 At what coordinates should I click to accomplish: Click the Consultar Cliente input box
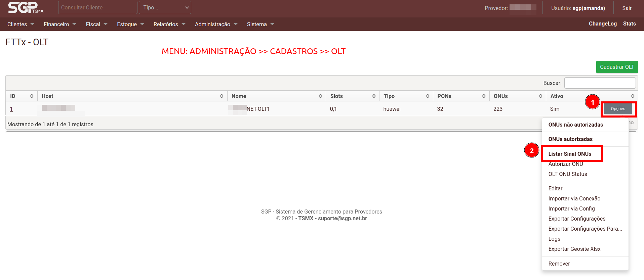tap(97, 7)
